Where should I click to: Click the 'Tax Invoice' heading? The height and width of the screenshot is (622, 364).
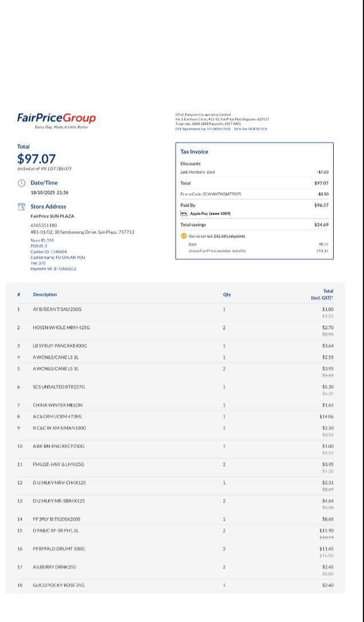194,152
